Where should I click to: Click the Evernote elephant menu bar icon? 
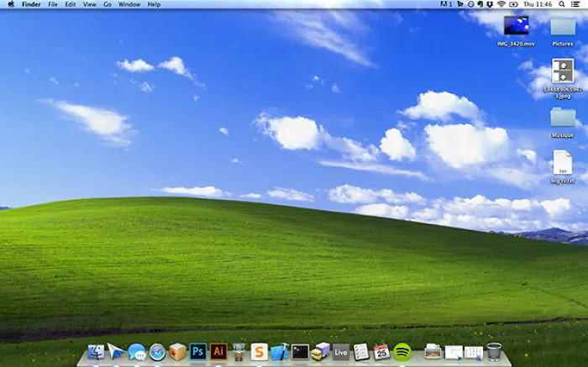(480, 4)
